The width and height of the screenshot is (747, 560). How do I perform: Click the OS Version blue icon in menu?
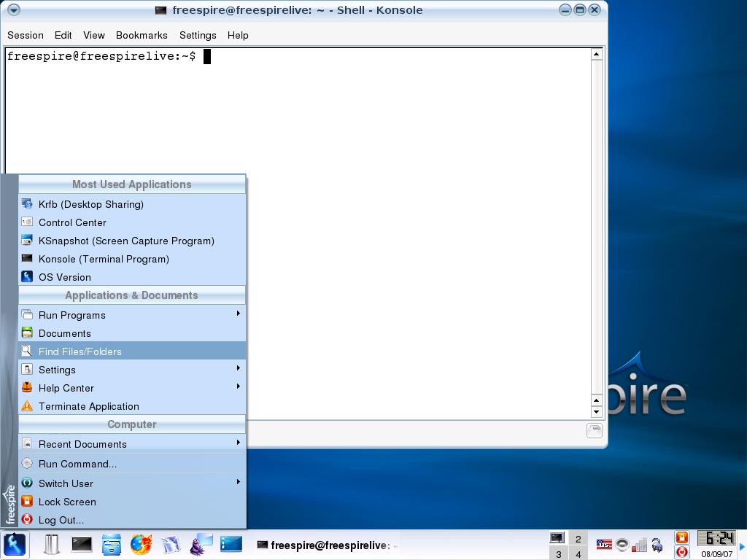27,276
